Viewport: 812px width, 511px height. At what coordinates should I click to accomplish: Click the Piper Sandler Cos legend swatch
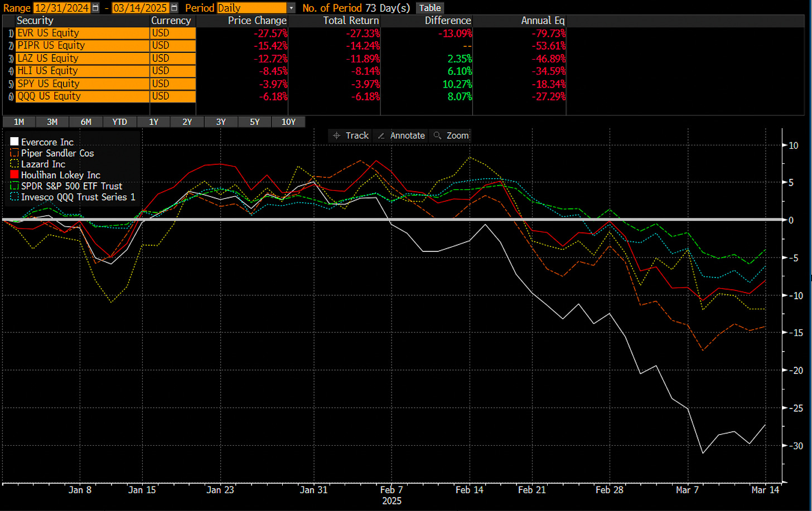coord(14,153)
